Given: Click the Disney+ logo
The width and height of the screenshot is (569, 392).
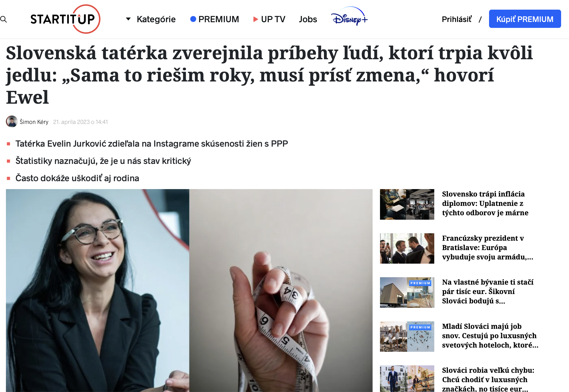Looking at the screenshot, I should point(349,16).
